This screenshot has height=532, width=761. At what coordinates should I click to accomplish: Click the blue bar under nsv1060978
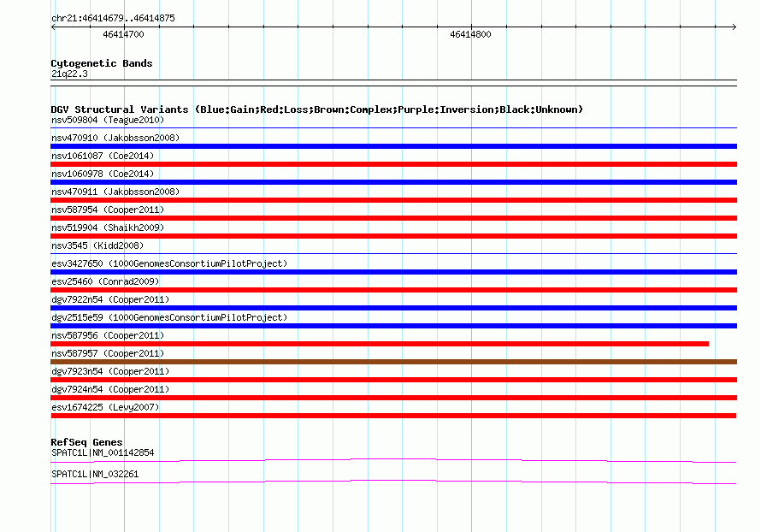(x=393, y=182)
